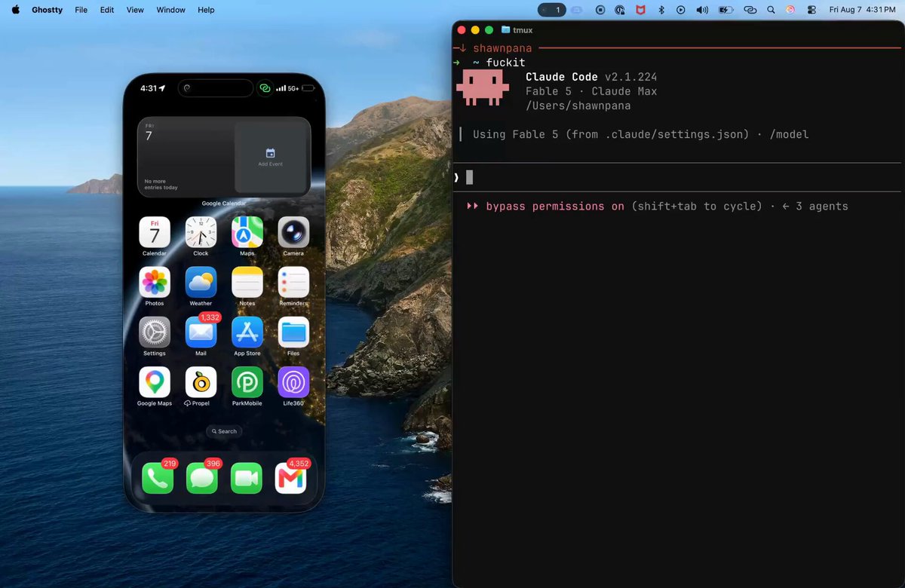This screenshot has width=905, height=588.
Task: Open the Calendar app on the phone
Action: click(x=155, y=232)
